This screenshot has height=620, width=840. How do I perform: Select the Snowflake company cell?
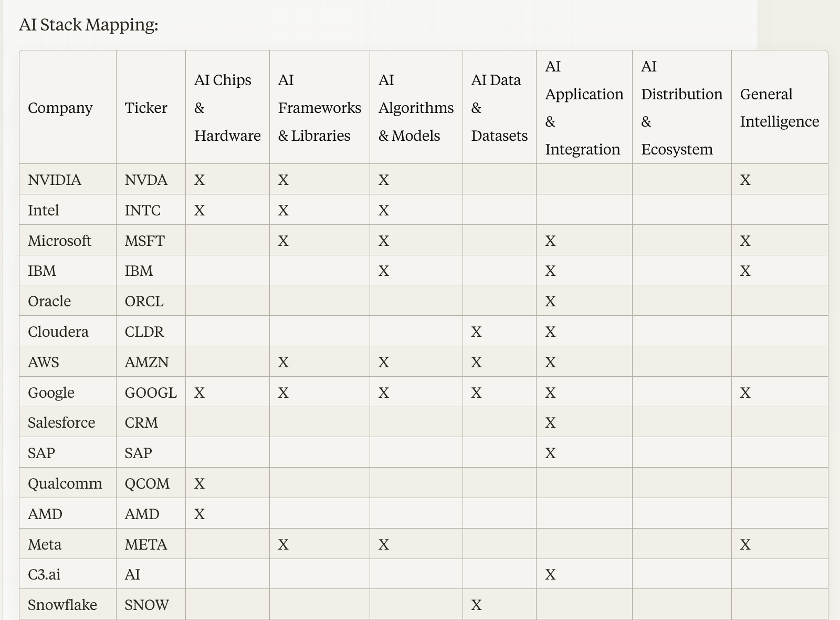pyautogui.click(x=62, y=605)
